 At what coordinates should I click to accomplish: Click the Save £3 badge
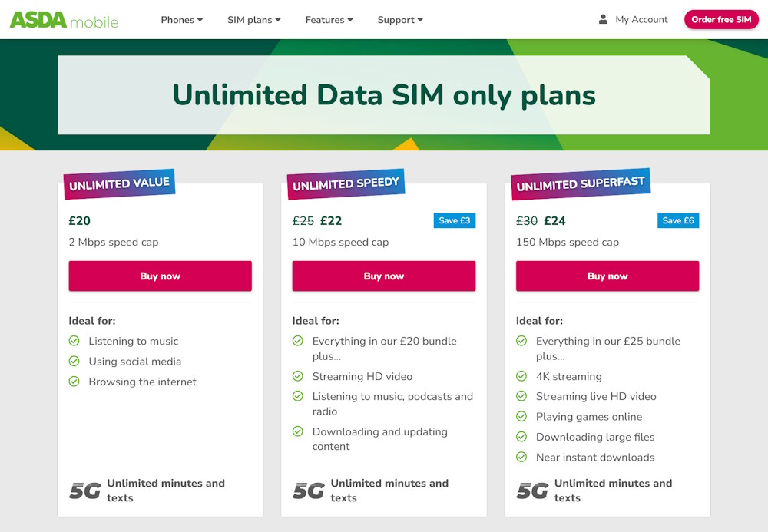455,220
